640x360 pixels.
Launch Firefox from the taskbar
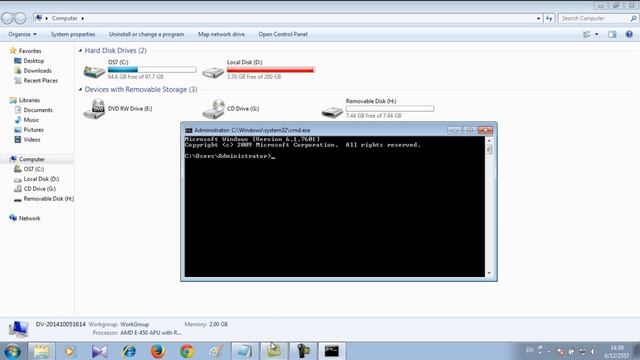click(158, 351)
